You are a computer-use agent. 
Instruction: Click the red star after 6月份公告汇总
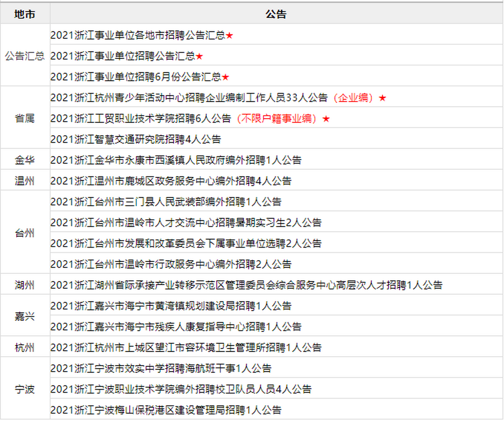click(226, 77)
